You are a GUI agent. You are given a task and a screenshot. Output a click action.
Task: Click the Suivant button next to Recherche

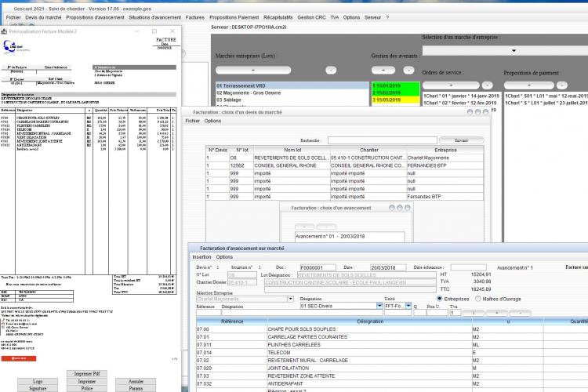[461, 140]
